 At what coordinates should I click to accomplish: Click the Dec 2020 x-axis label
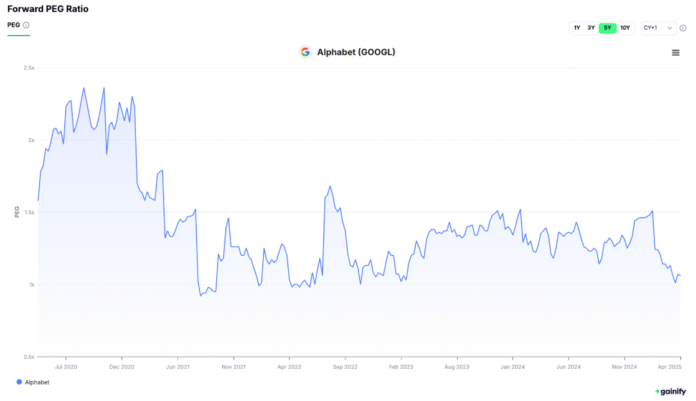[x=122, y=367]
